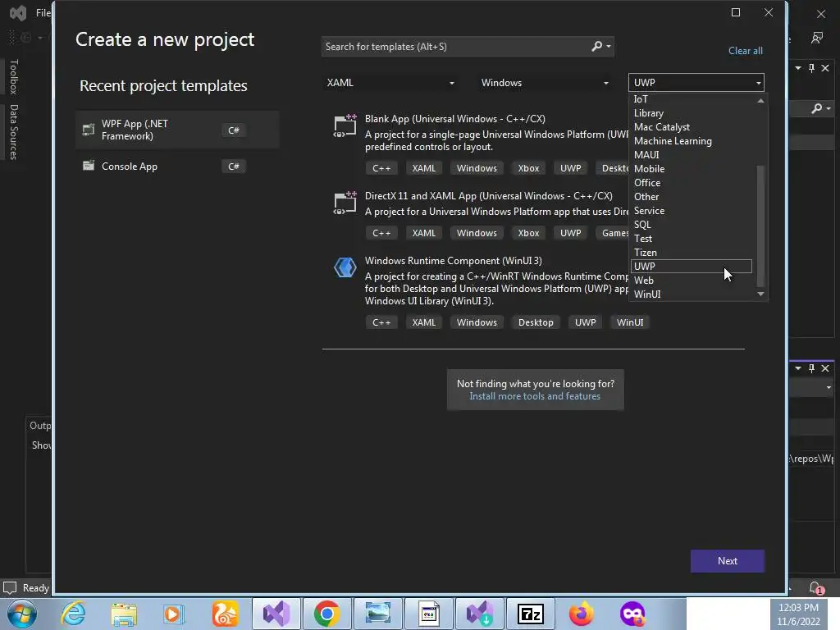
Task: Click the scroll up arrow in the list
Action: click(760, 101)
